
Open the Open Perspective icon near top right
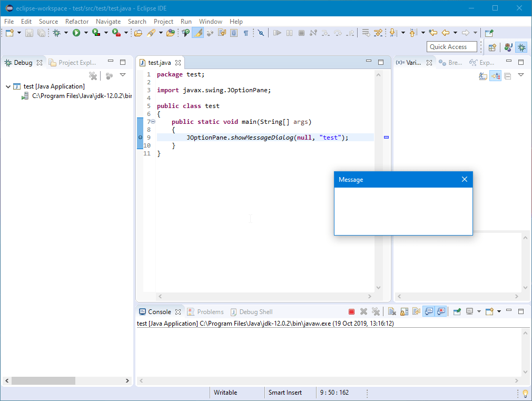(492, 47)
